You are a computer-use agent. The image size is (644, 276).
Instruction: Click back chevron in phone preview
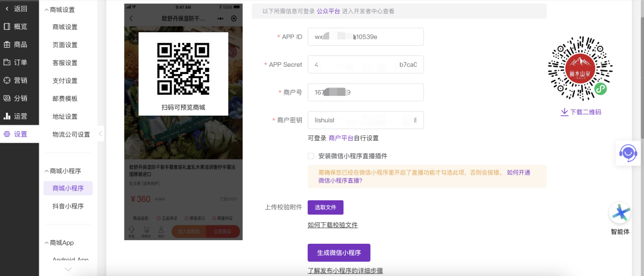point(131,18)
